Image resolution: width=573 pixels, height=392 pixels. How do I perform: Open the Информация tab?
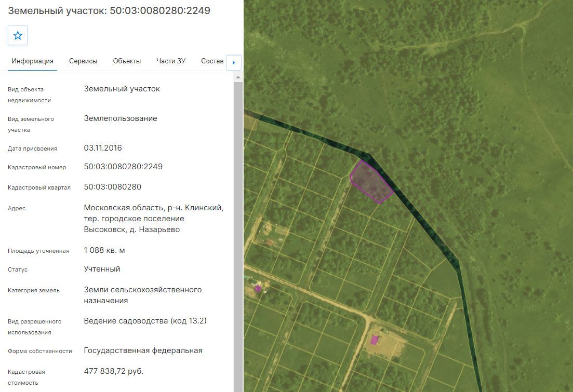pyautogui.click(x=33, y=61)
